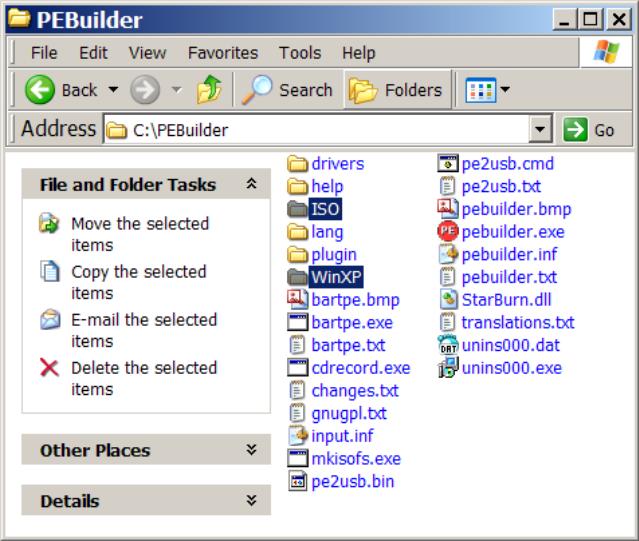Select the drivers folder icon
The width and height of the screenshot is (639, 541).
click(x=297, y=164)
